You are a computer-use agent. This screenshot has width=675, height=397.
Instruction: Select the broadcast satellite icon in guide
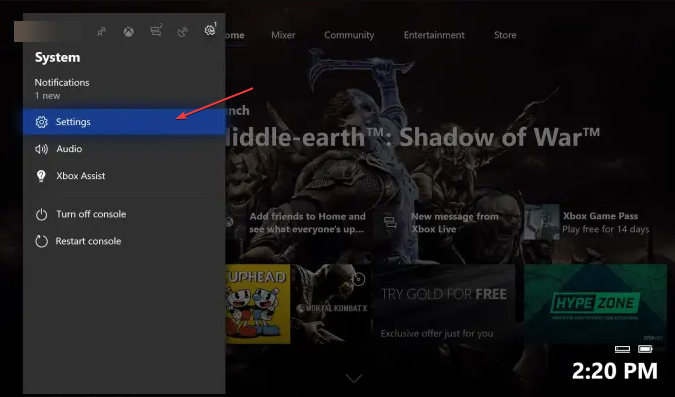[183, 31]
